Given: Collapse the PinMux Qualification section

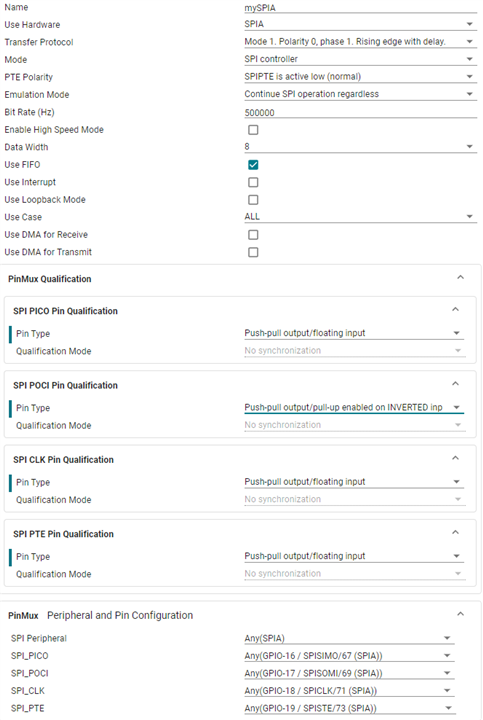Looking at the screenshot, I should tap(461, 277).
